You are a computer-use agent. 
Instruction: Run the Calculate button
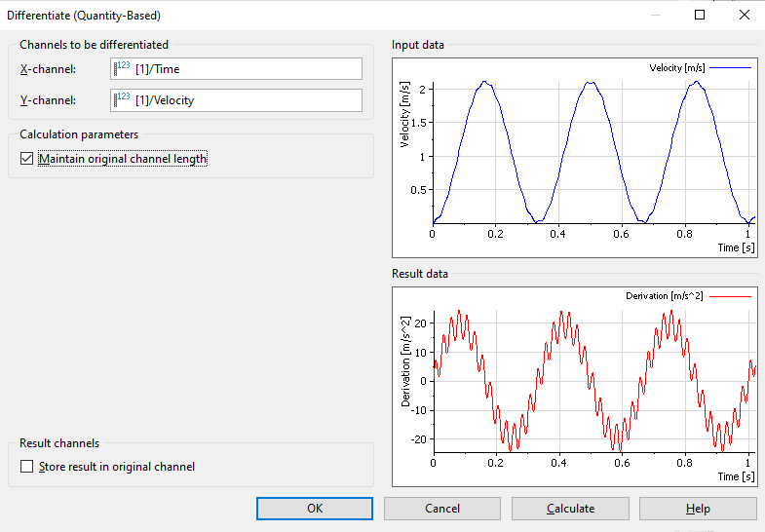(x=570, y=509)
